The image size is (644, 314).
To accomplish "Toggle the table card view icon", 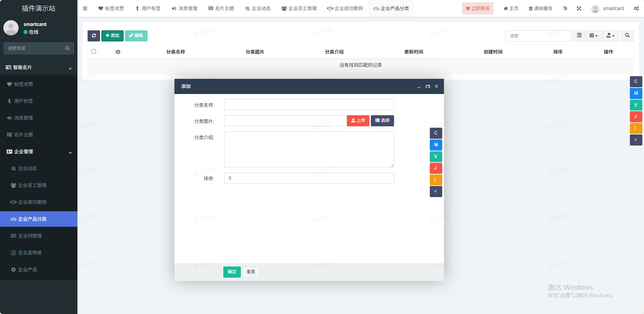I will [x=579, y=36].
